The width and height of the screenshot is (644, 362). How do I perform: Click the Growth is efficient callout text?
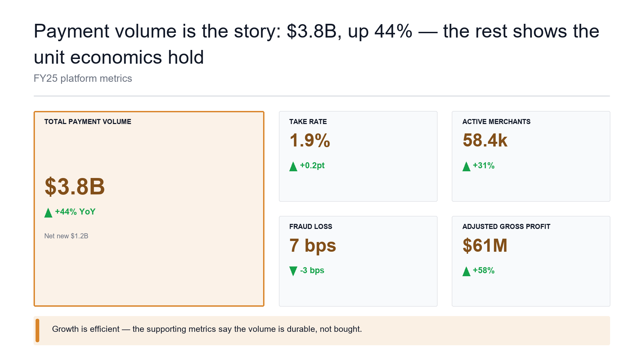coord(207,329)
